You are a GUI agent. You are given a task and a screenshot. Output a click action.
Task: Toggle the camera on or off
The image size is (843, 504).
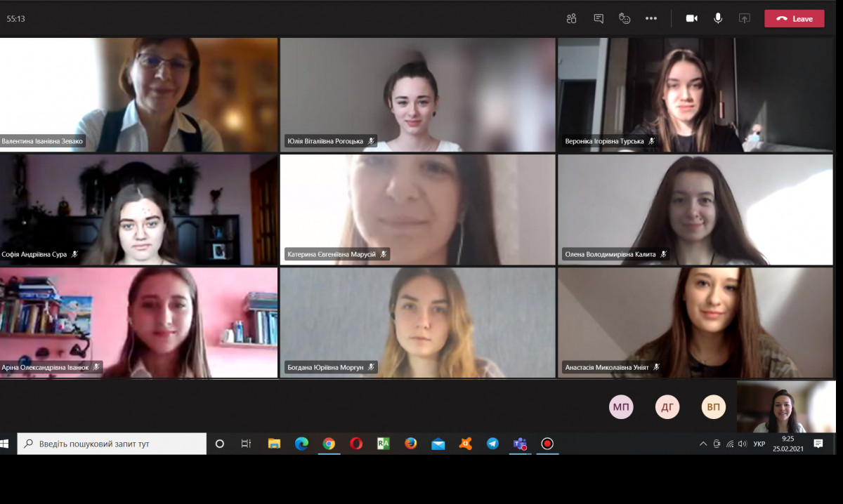click(692, 19)
